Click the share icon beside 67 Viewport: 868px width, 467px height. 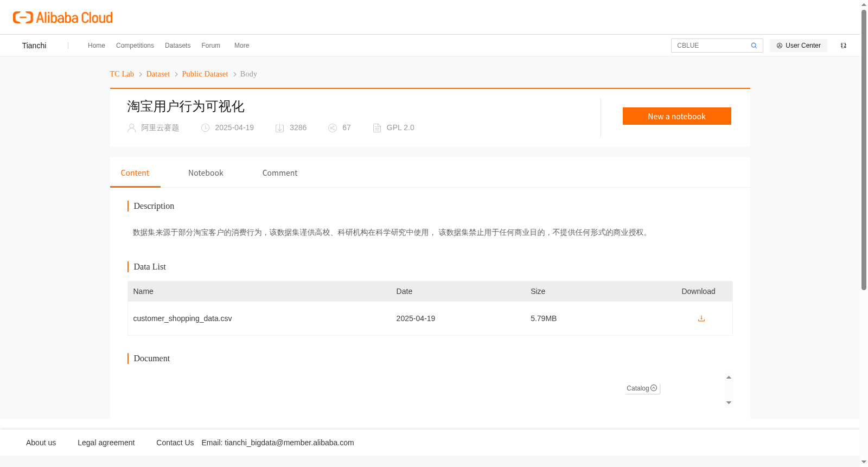coord(333,128)
